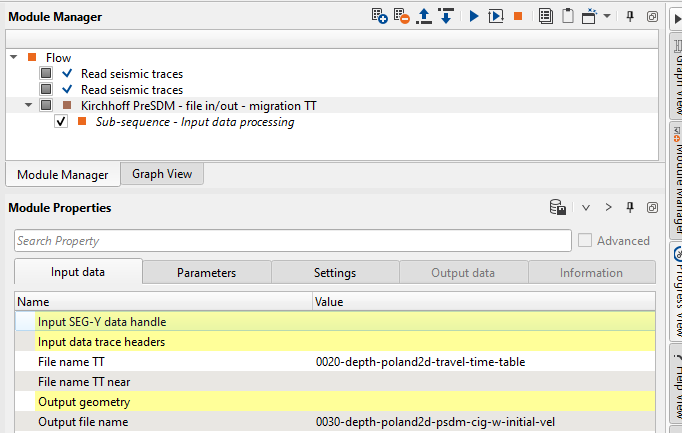This screenshot has width=682, height=433.
Task: Switch to the Graph View tab
Action: click(x=161, y=174)
